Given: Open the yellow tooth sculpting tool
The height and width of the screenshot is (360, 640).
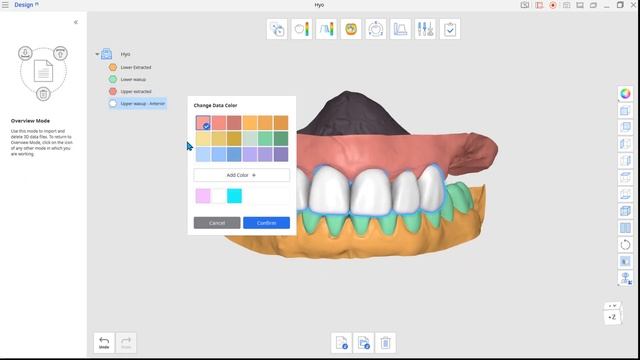Looking at the screenshot, I should 351,29.
